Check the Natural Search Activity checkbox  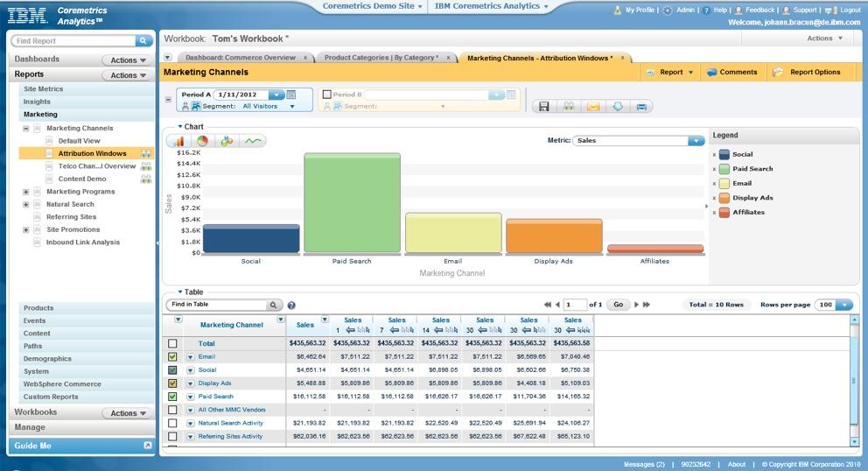[x=172, y=424]
